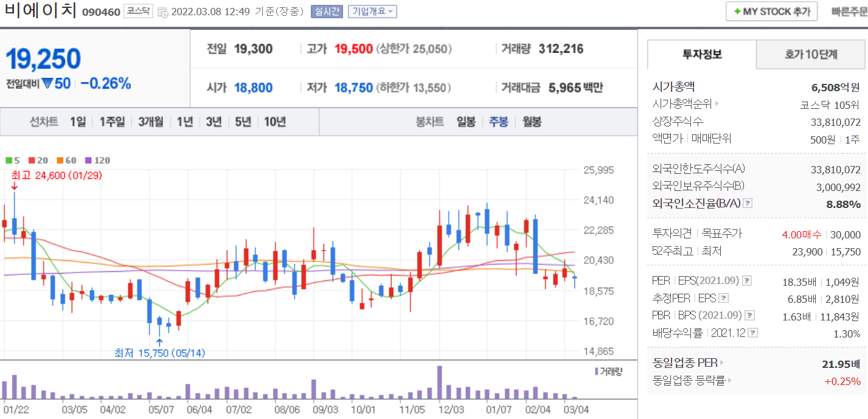Click the 4.00매수 investment opinion value
The image size is (868, 419).
tap(801, 234)
